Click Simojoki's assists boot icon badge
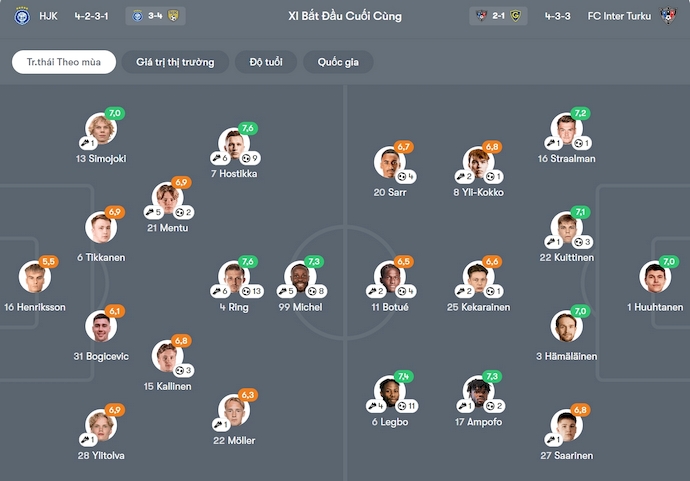The width and height of the screenshot is (690, 481). pyautogui.click(x=91, y=143)
